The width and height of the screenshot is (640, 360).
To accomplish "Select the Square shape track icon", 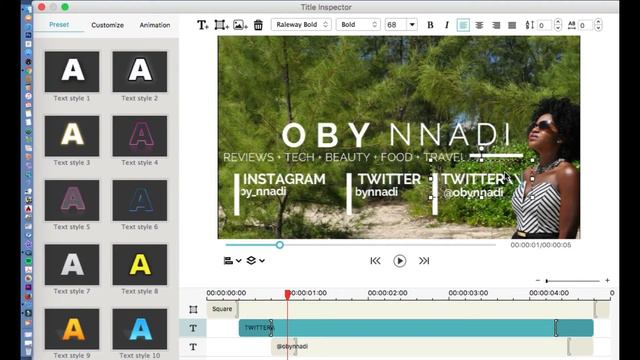I will [x=193, y=309].
